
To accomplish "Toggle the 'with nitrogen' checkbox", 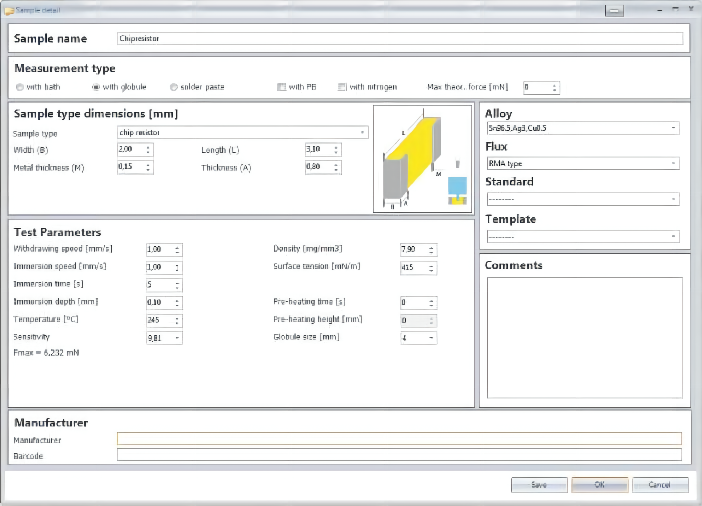I will pos(343,87).
